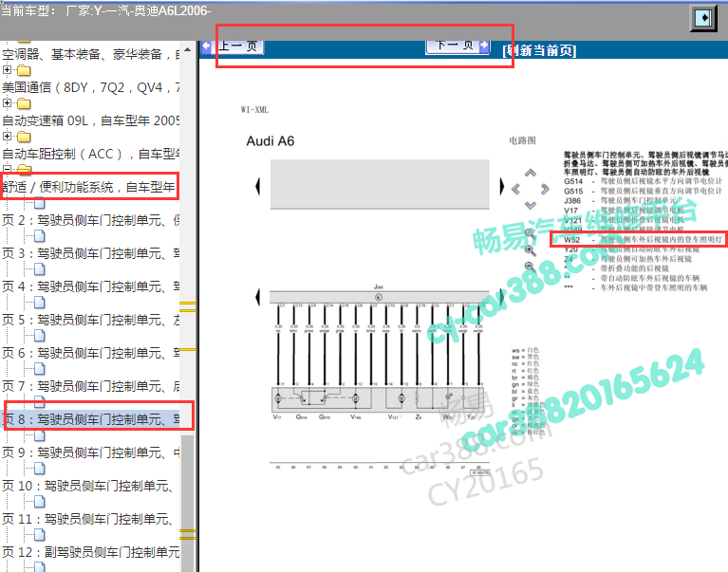Click the page icon above 页 4

(x=40, y=269)
